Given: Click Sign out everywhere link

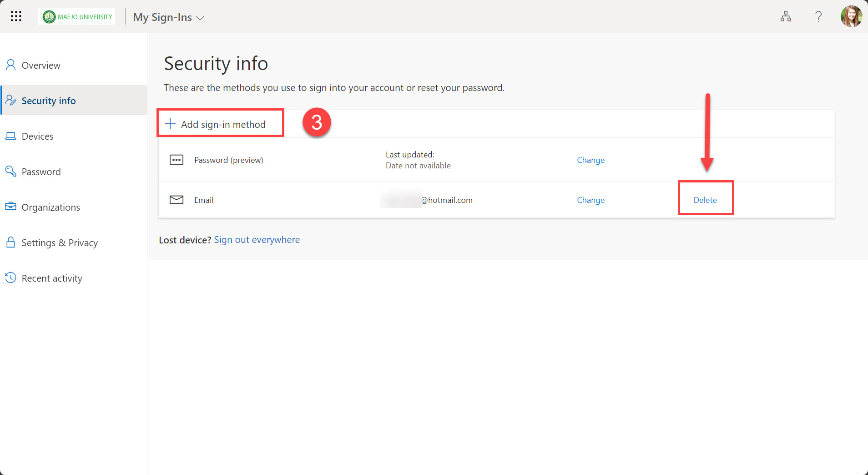Looking at the screenshot, I should click(257, 240).
